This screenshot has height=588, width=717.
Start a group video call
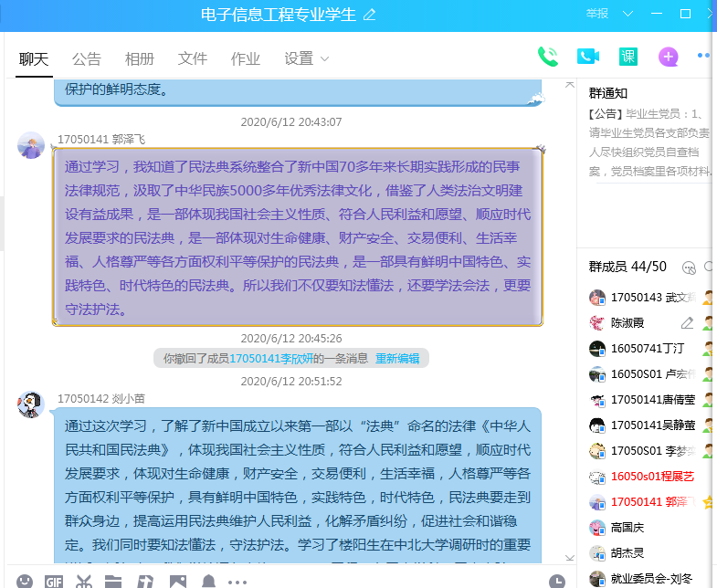[587, 57]
